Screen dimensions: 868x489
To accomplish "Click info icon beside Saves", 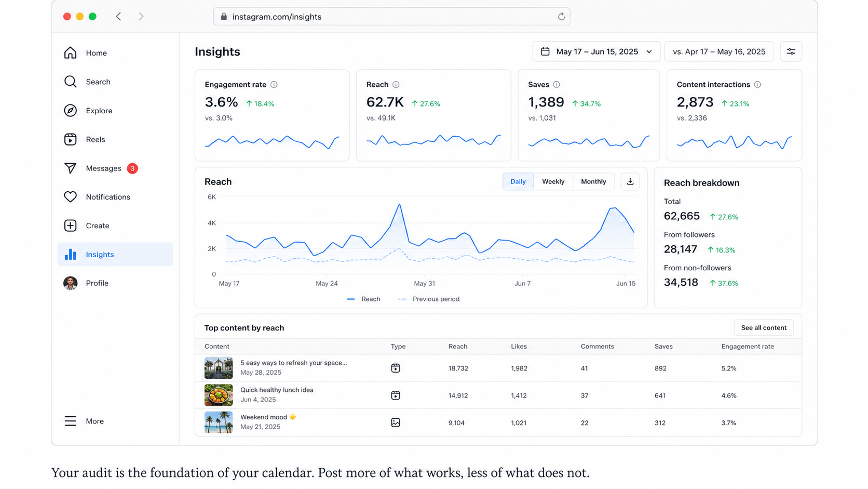I will pos(557,85).
